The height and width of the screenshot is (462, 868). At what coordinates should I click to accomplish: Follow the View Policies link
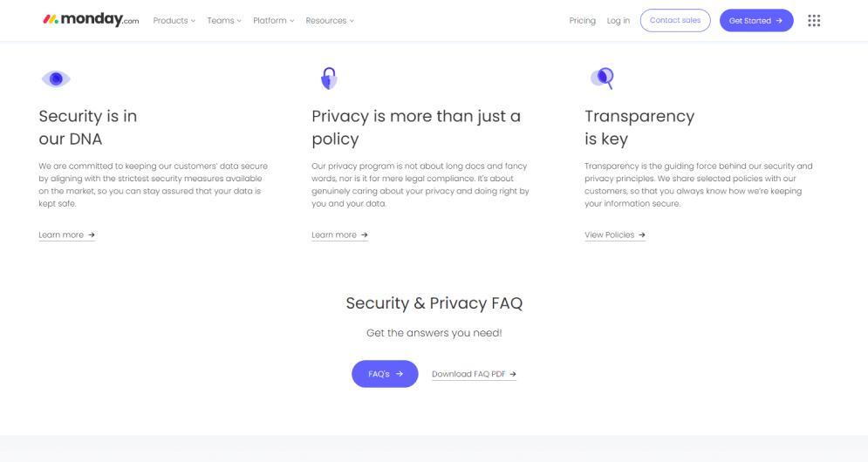coord(609,235)
